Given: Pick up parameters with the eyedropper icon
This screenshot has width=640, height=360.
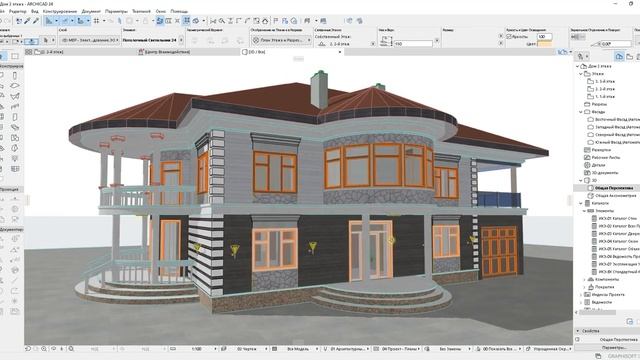Looking at the screenshot, I should pyautogui.click(x=28, y=21).
